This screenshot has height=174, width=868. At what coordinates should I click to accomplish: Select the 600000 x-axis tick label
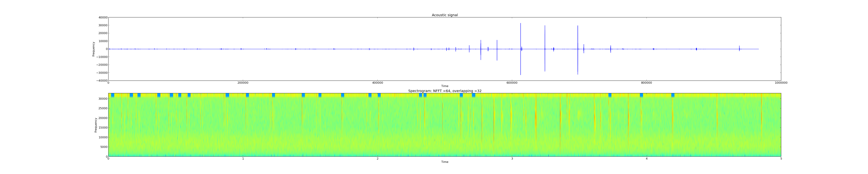pos(511,83)
